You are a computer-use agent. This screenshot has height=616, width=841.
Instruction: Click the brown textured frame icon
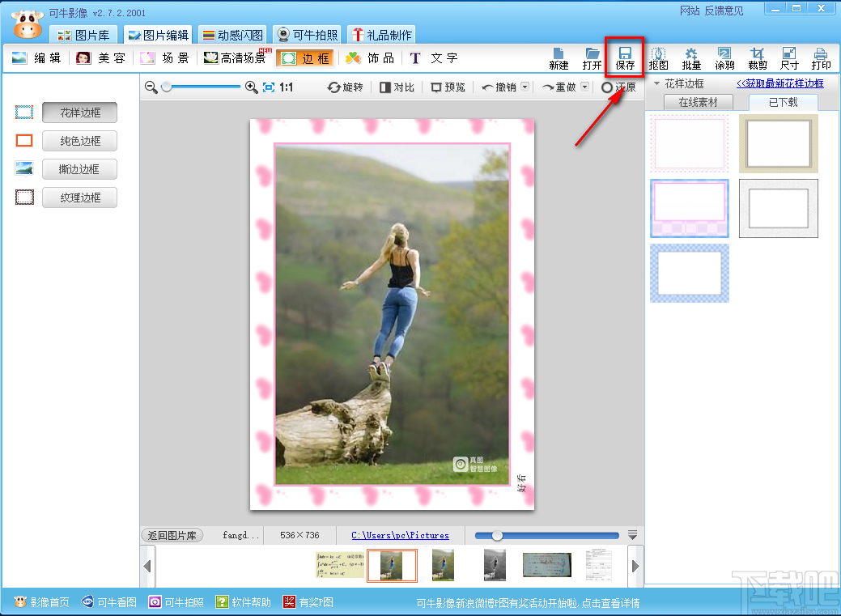pyautogui.click(x=24, y=198)
